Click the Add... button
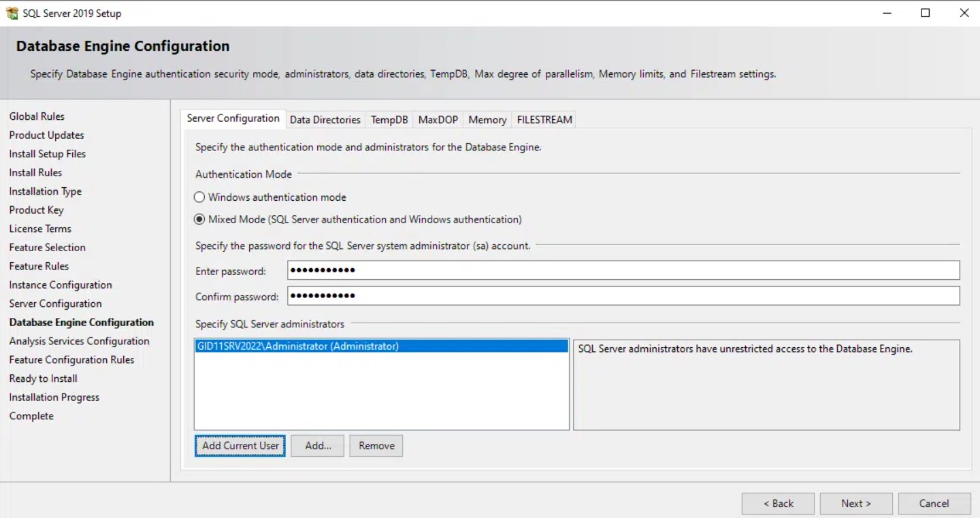Screen dimensions: 980x518 [318, 446]
